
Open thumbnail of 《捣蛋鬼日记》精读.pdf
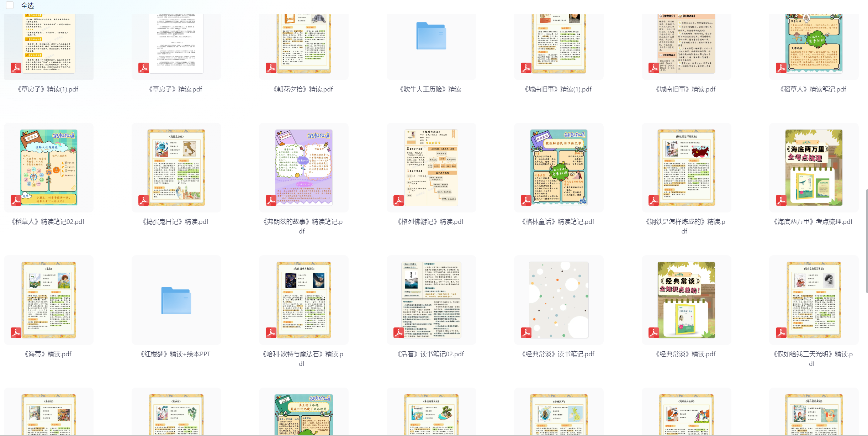click(x=176, y=167)
